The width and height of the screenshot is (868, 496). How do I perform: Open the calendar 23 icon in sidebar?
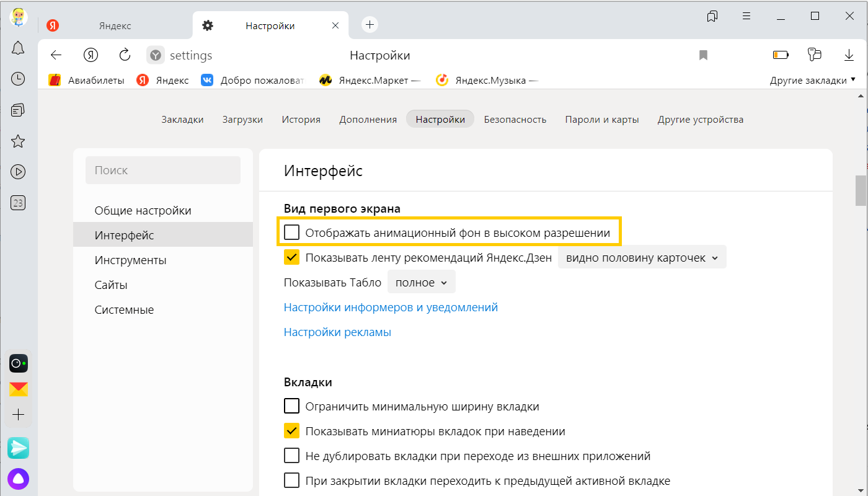pos(18,203)
